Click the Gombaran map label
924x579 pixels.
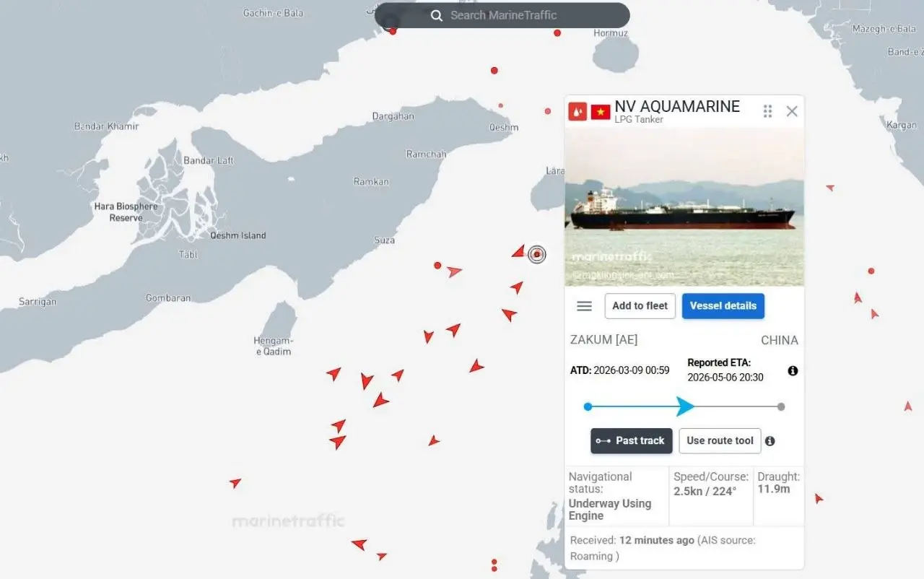coord(168,298)
